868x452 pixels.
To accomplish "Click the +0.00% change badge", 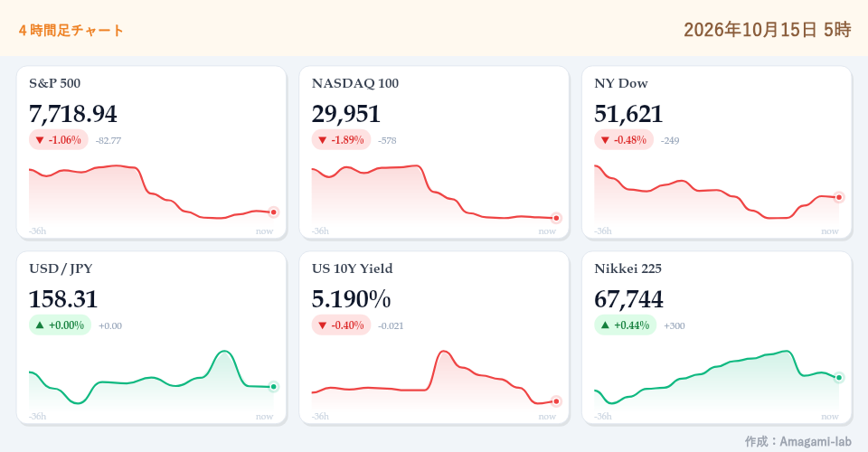I will click(60, 325).
